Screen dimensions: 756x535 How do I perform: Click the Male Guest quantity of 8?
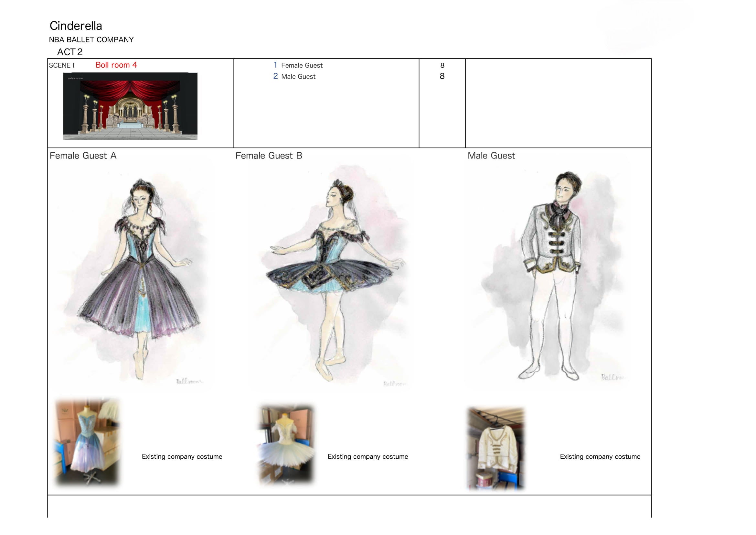point(442,76)
